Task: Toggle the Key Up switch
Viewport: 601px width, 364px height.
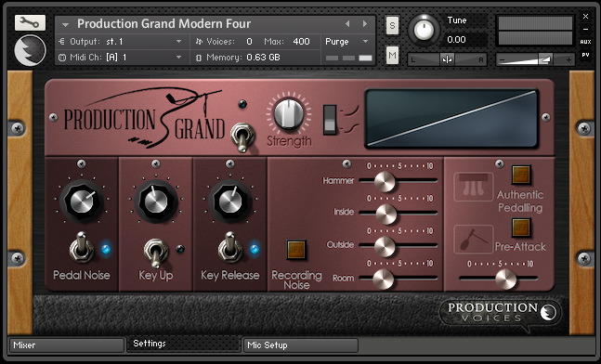Action: coord(156,253)
